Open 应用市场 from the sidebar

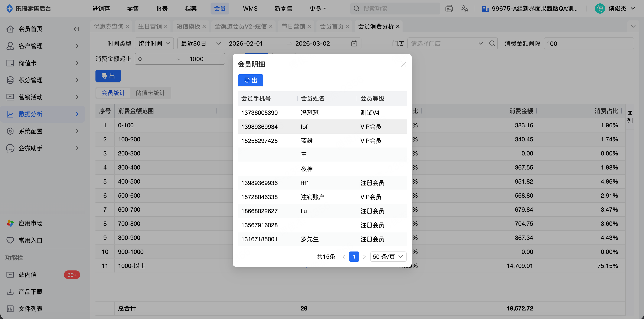click(30, 223)
